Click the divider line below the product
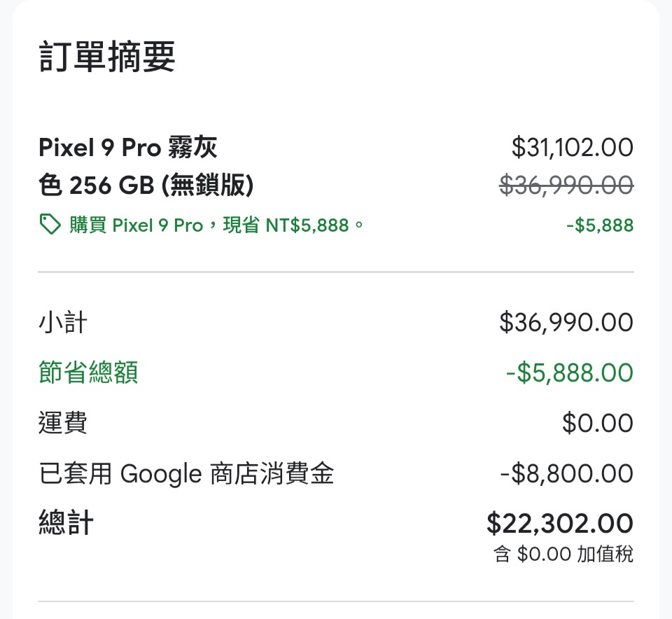Image resolution: width=672 pixels, height=619 pixels. point(336,272)
